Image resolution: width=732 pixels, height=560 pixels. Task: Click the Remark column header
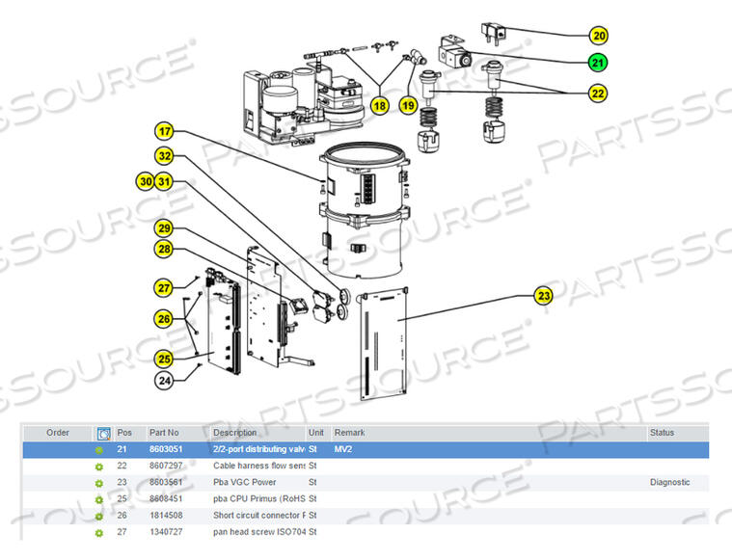(349, 433)
